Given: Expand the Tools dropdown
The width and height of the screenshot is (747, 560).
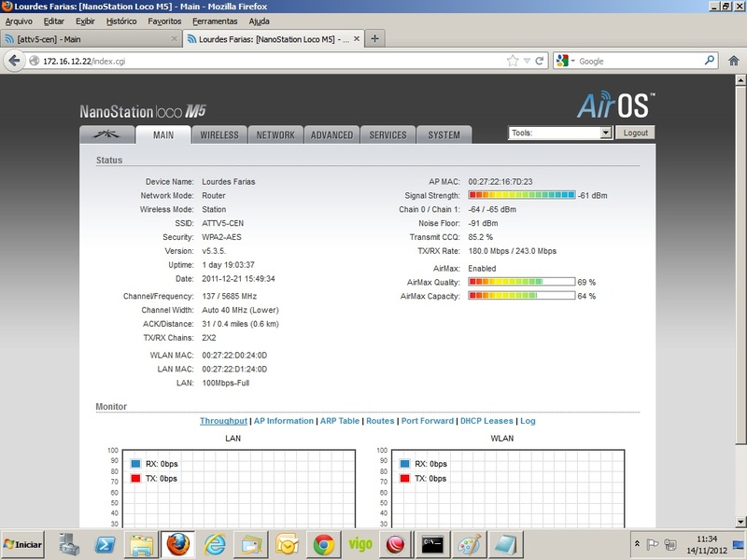Looking at the screenshot, I should 606,133.
